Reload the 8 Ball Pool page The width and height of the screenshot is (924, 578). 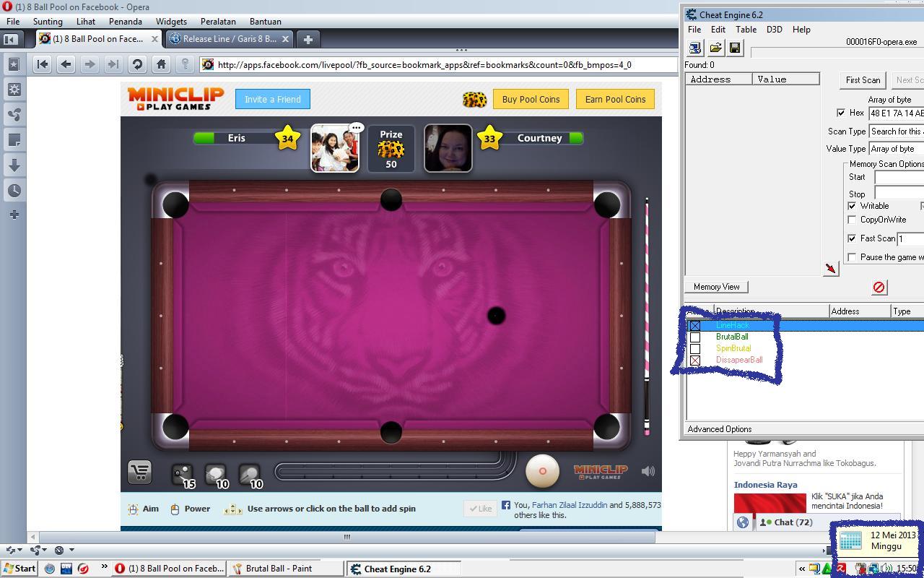pos(137,64)
